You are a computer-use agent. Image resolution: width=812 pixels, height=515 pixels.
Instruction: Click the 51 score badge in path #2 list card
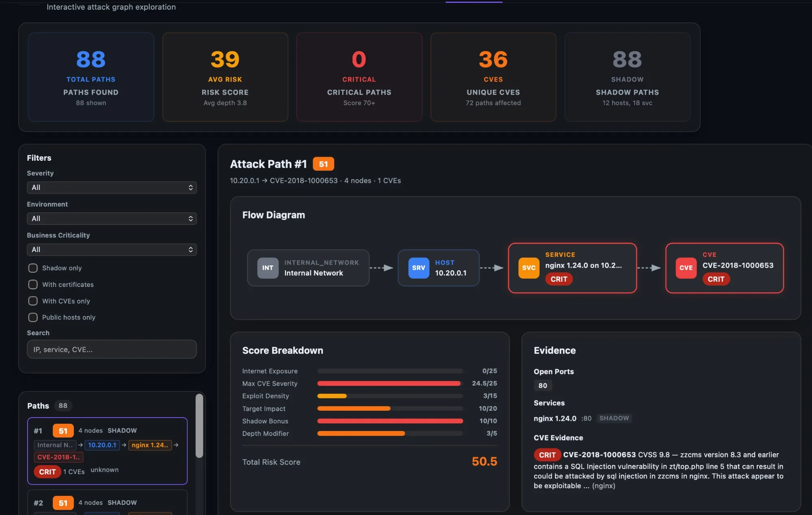[x=63, y=503]
